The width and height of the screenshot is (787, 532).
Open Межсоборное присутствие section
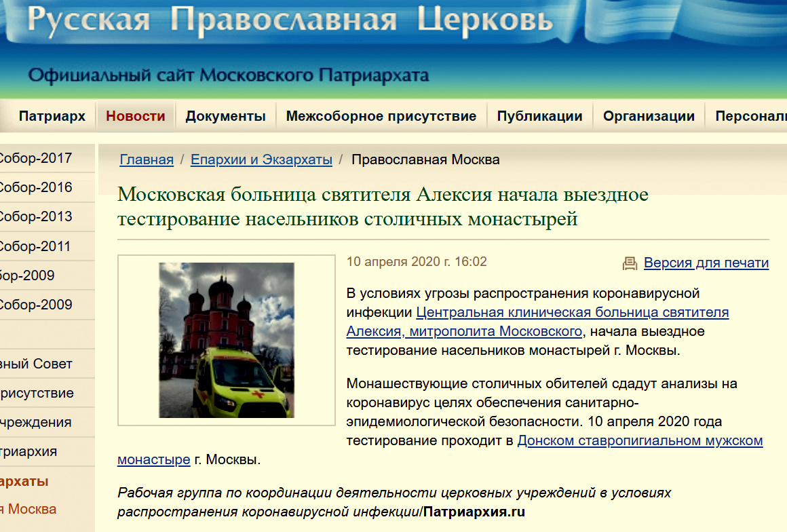(381, 116)
